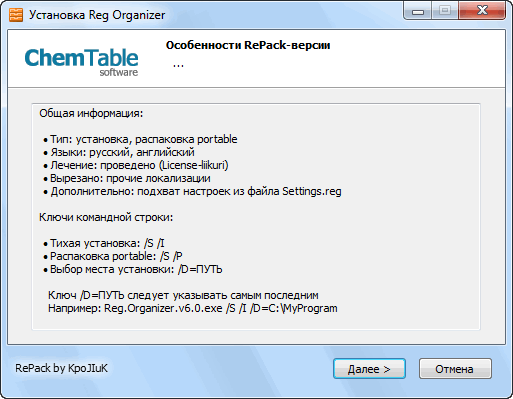The width and height of the screenshot is (513, 399).
Task: Click the Тихая установка /S /I line
Action: pyautogui.click(x=104, y=243)
